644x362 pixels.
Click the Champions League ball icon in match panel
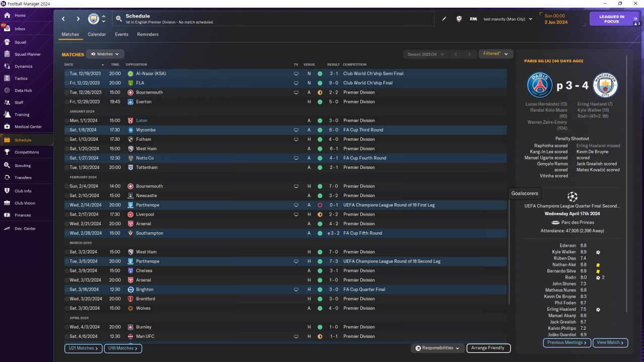click(572, 197)
